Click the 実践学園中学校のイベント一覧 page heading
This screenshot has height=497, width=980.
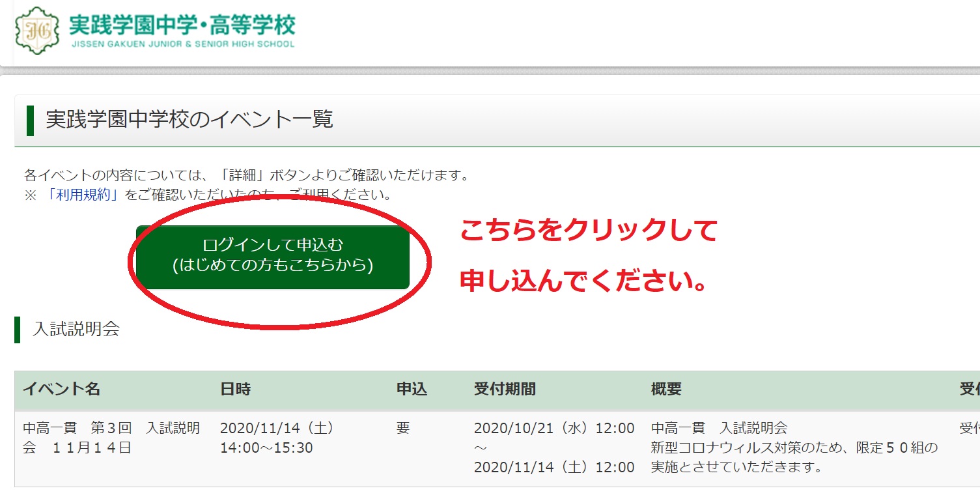point(189,120)
